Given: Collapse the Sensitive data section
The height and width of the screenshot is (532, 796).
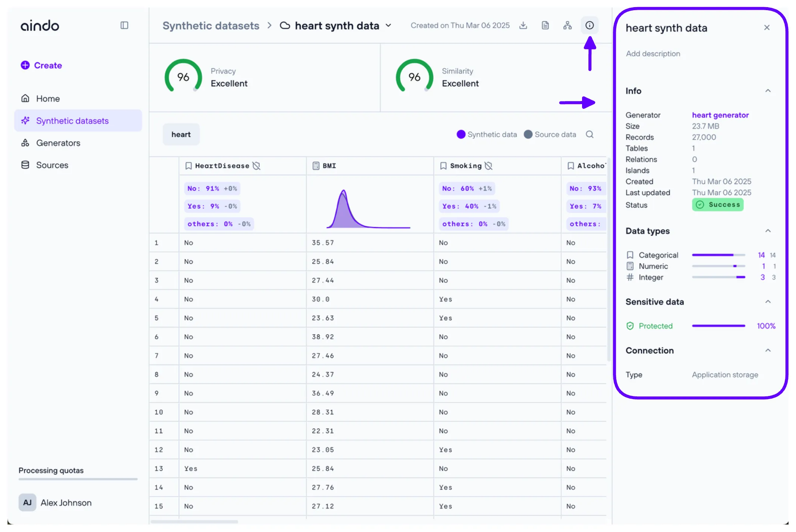Looking at the screenshot, I should 768,302.
